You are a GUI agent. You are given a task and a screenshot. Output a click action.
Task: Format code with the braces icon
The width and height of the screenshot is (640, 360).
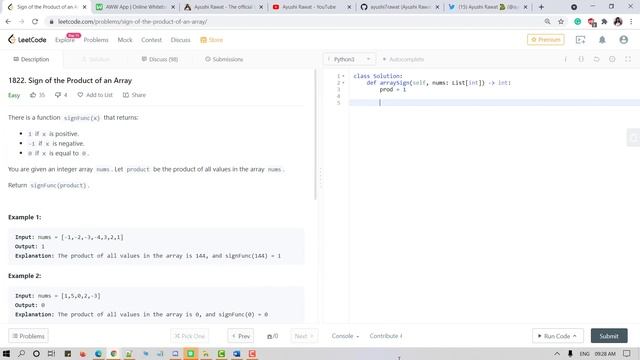tap(581, 59)
